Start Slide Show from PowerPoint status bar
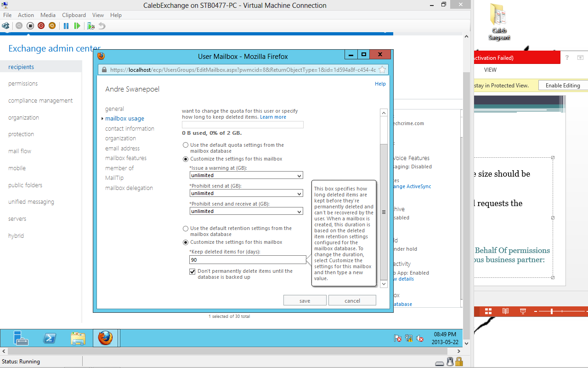The image size is (588, 368). pyautogui.click(x=523, y=311)
